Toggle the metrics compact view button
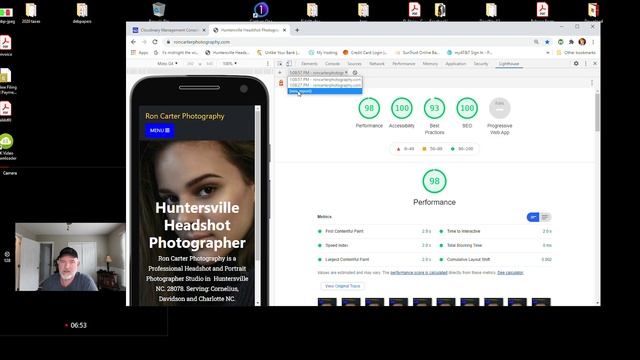The width and height of the screenshot is (640, 360). [x=533, y=217]
